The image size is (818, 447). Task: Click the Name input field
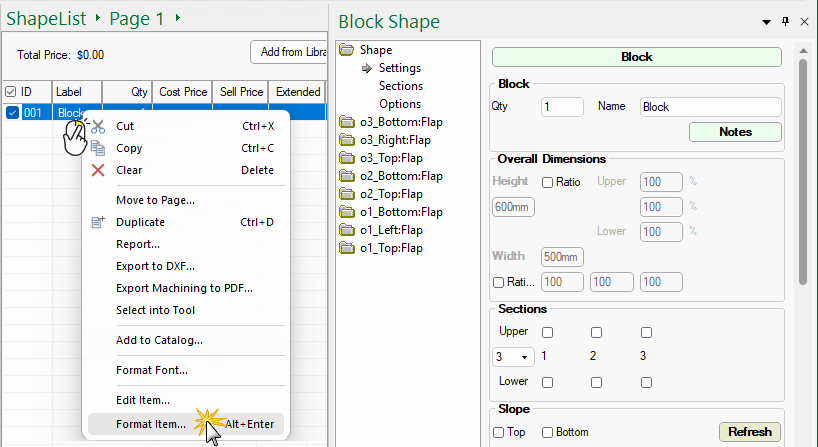(x=710, y=107)
